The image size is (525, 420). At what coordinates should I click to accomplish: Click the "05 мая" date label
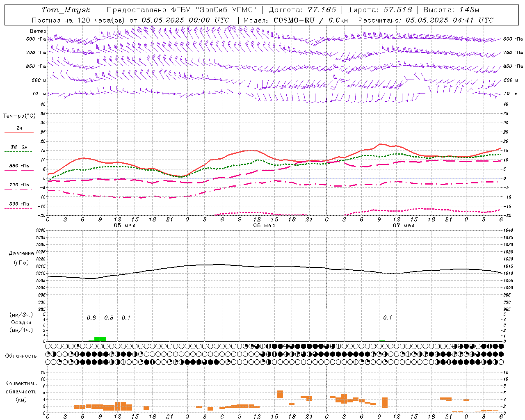(124, 226)
